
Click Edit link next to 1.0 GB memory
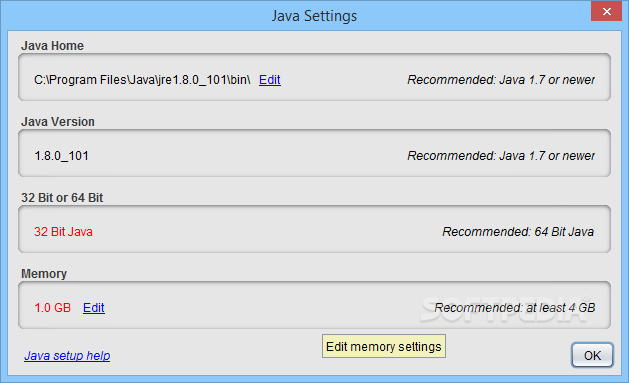(93, 308)
